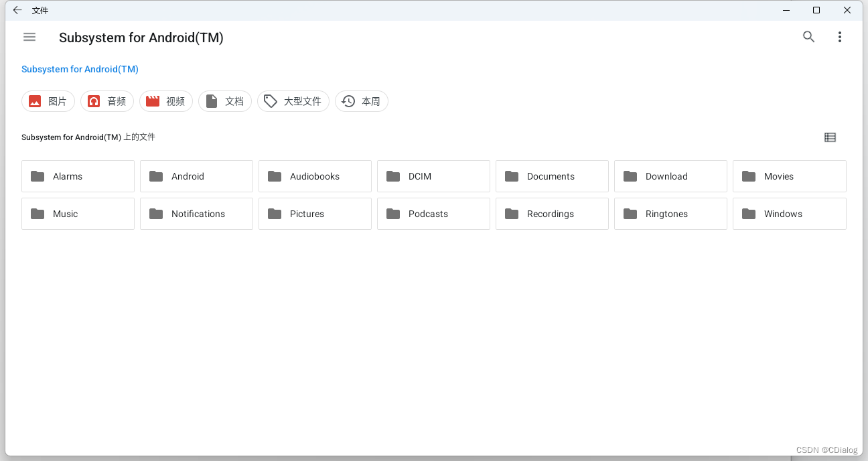The height and width of the screenshot is (461, 868).
Task: Filter by 大型文件 chip
Action: (293, 101)
